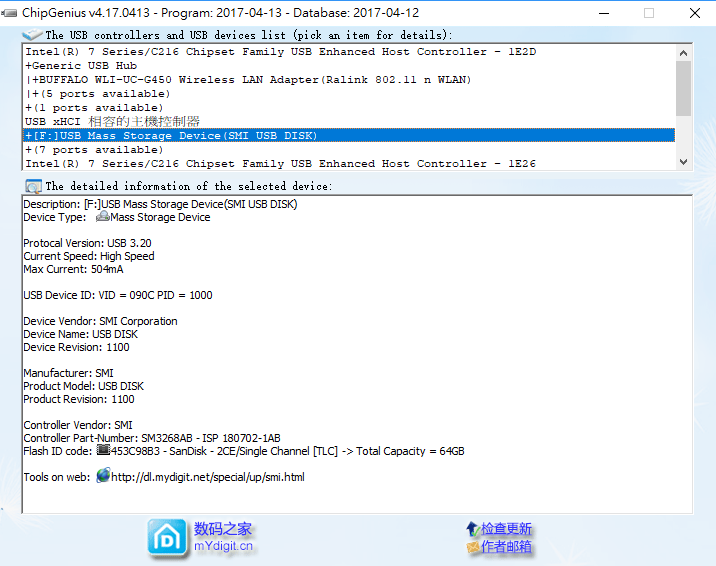This screenshot has width=716, height=566.
Task: Select the USB xHCI host controller row
Action: 349,121
